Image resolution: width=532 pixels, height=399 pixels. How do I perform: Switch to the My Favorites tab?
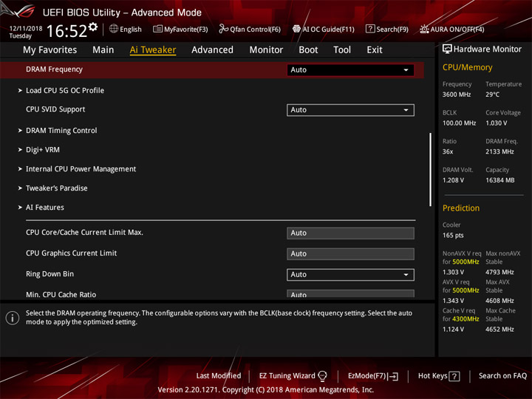50,50
